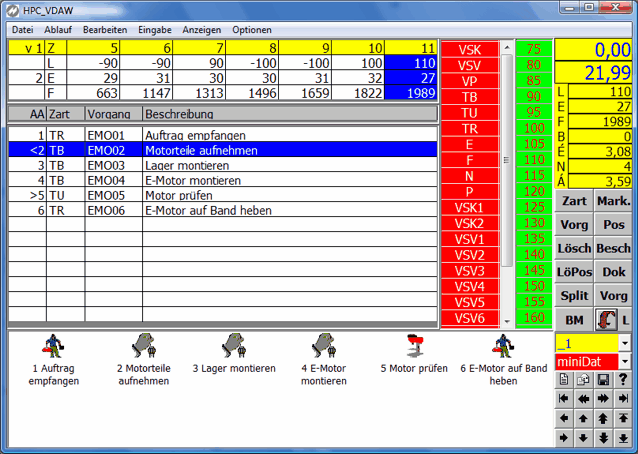Click the LöPos button
The height and width of the screenshot is (454, 638).
click(x=574, y=272)
